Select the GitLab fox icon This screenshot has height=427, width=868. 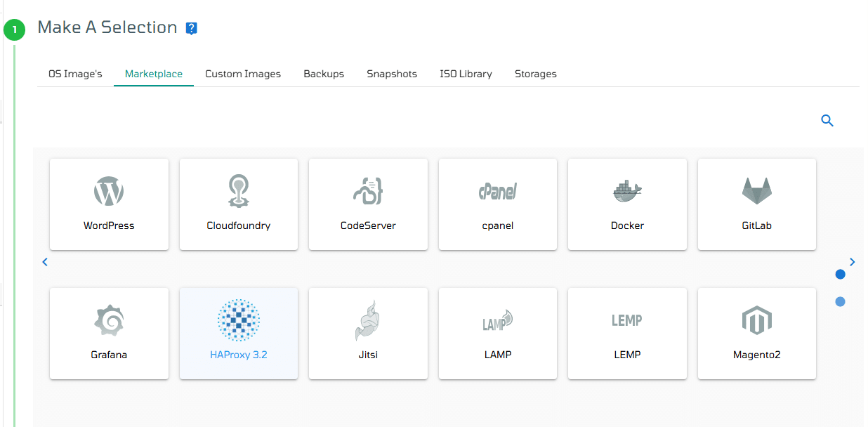757,191
